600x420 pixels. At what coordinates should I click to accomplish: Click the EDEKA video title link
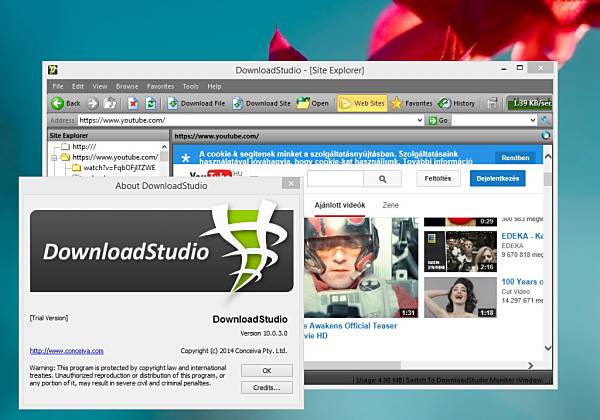[x=522, y=236]
